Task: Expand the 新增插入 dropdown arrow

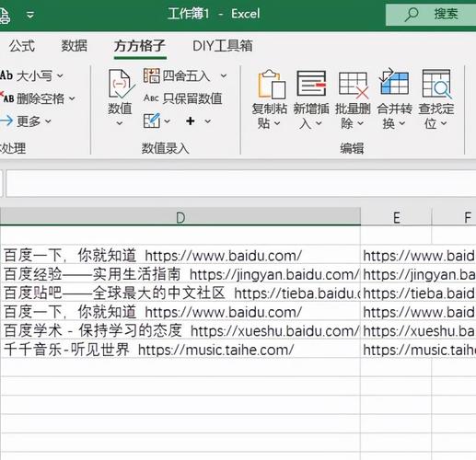Action: pyautogui.click(x=319, y=123)
